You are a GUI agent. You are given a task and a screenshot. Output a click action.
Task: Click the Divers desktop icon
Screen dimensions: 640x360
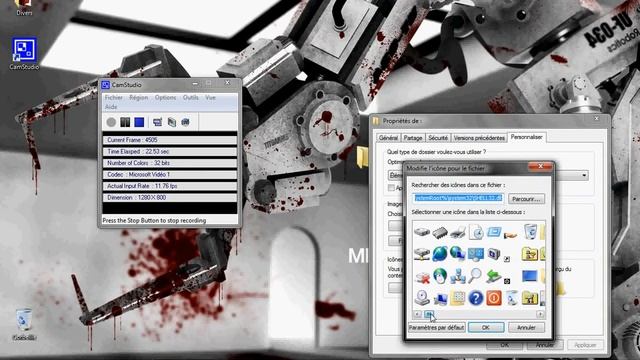(24, 8)
